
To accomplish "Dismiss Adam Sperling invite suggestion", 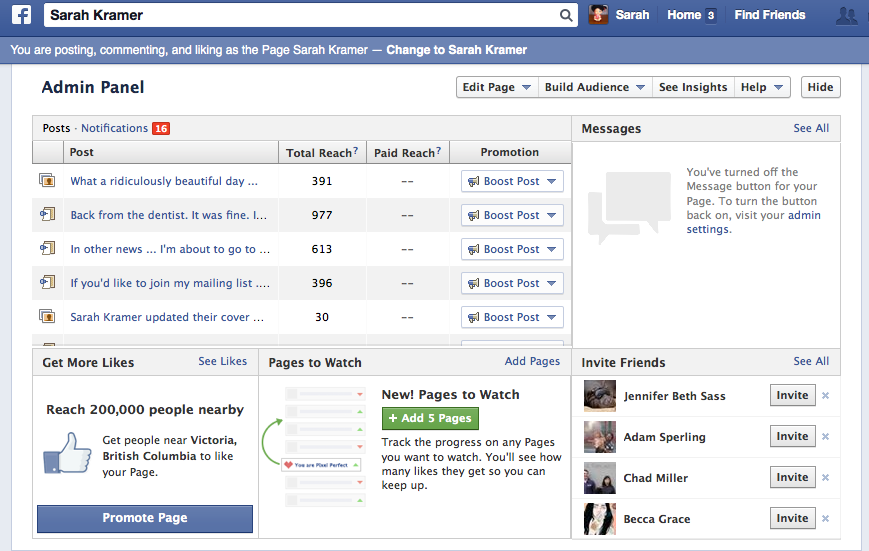I will tap(825, 436).
